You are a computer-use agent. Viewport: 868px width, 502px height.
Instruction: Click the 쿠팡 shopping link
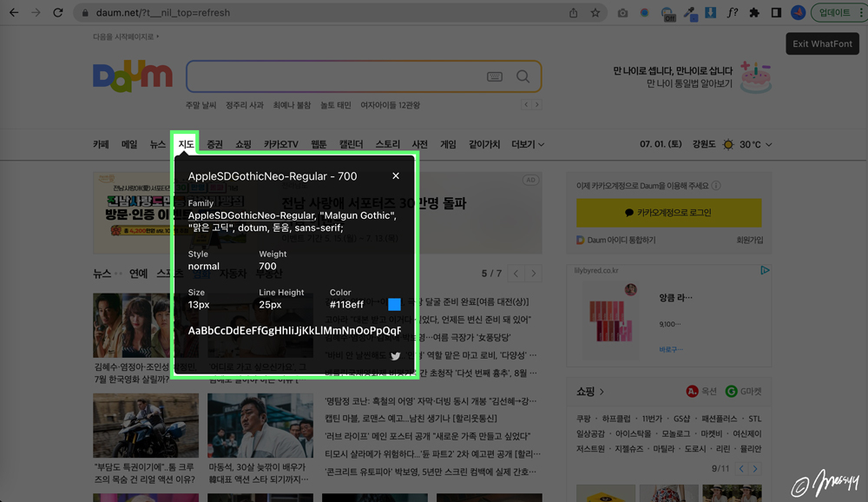583,419
